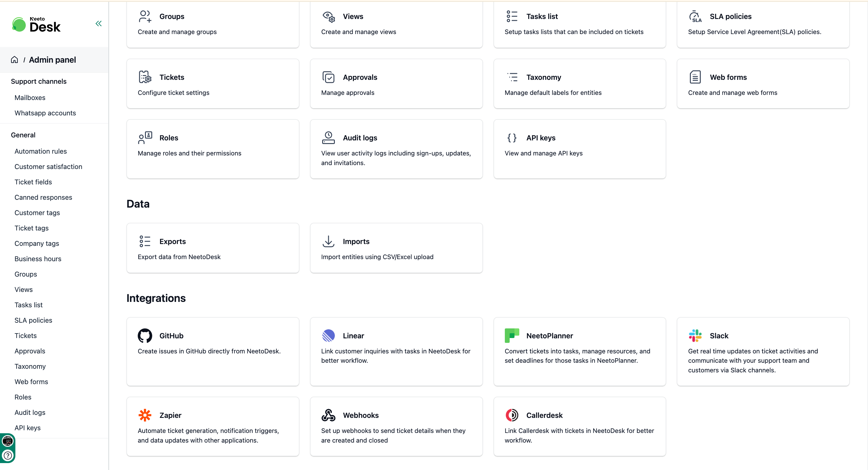Open Taxonomy in the sidebar list
The image size is (868, 470).
pos(30,366)
